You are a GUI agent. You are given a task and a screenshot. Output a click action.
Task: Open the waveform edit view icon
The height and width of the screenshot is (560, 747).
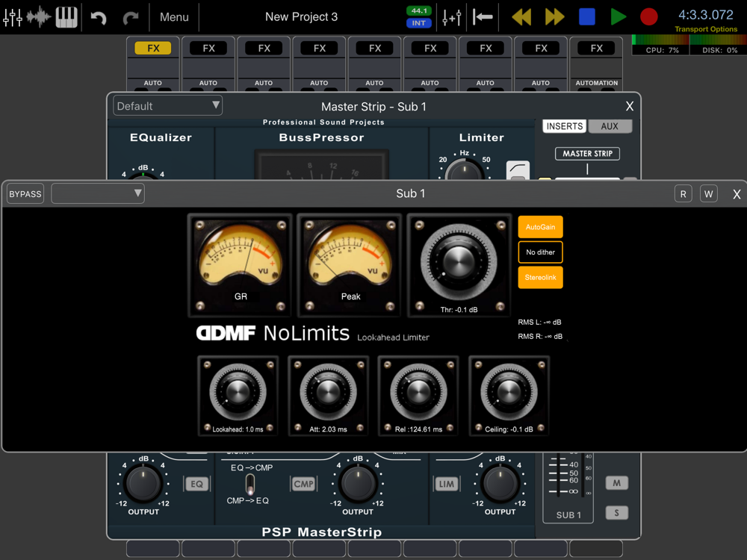point(39,17)
